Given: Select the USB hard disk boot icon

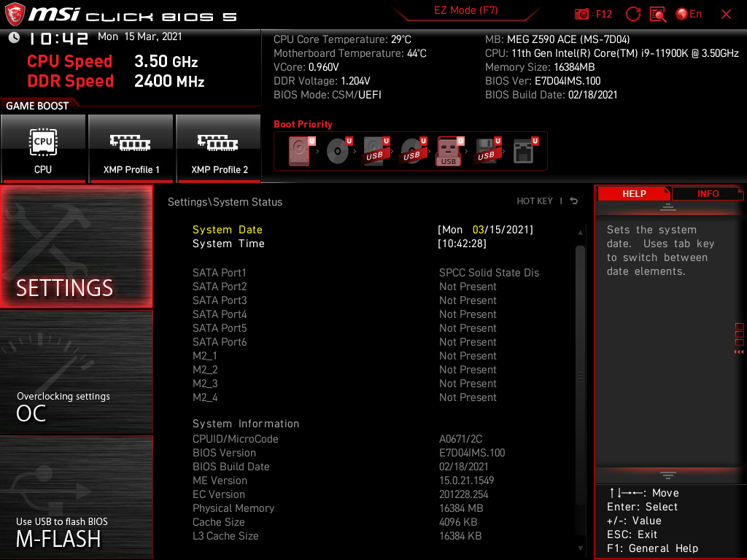Looking at the screenshot, I should pos(376,151).
